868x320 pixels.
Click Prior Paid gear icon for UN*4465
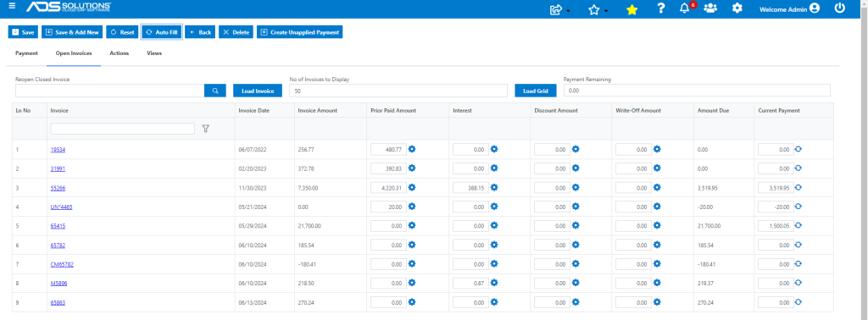click(x=412, y=207)
